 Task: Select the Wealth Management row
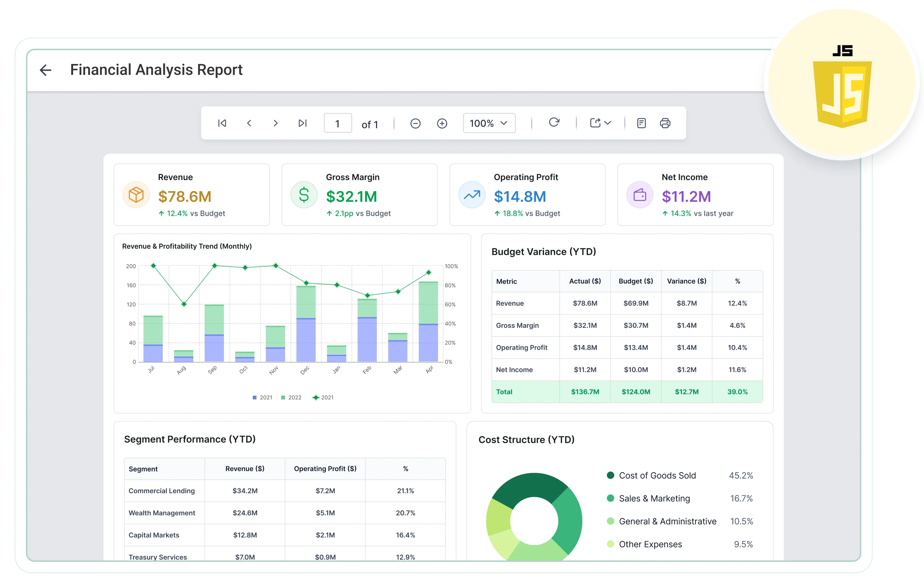(285, 513)
